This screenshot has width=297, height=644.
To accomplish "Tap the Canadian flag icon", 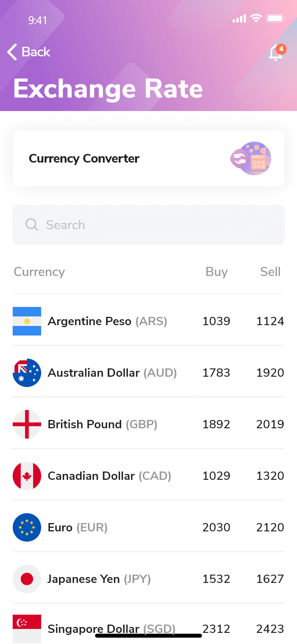I will [x=27, y=476].
